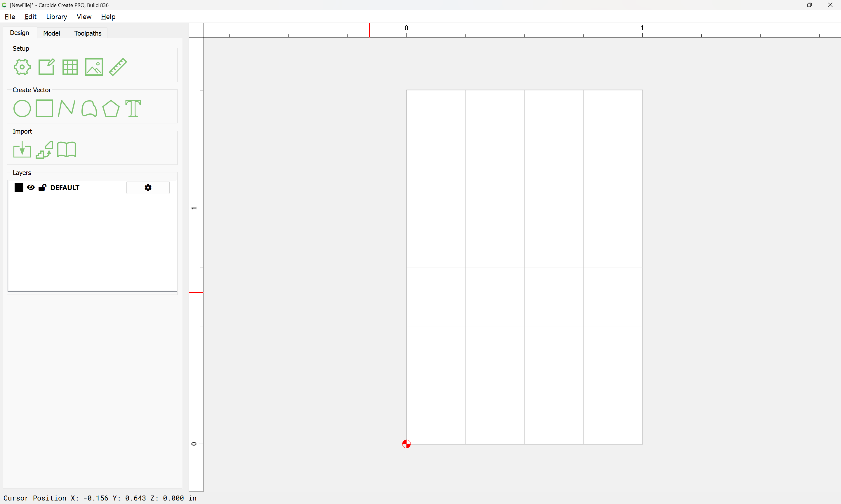Click the Import file icon
The width and height of the screenshot is (841, 504).
22,150
